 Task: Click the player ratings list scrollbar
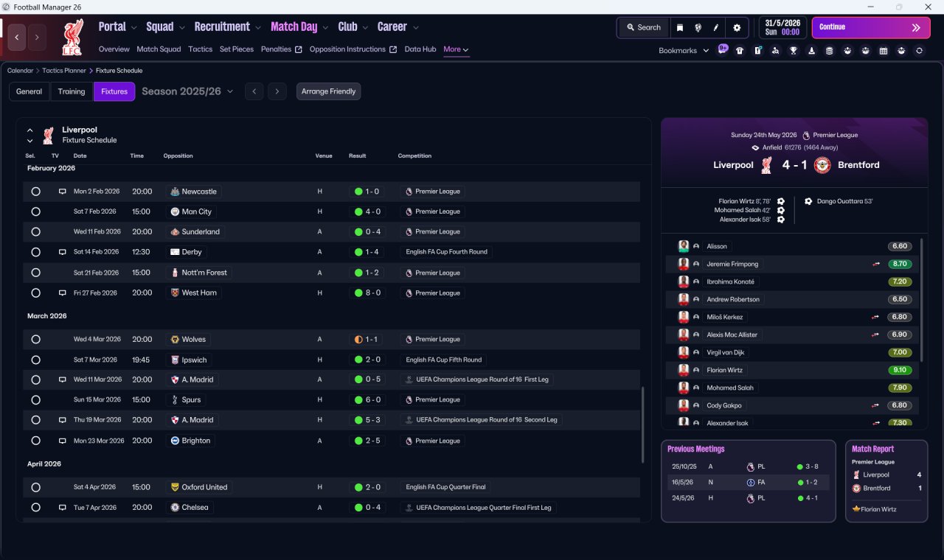[922, 300]
